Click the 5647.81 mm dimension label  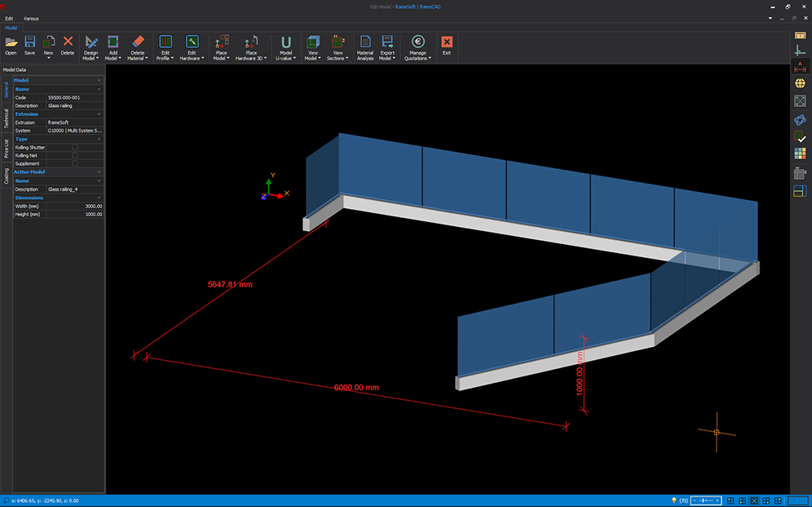tap(230, 285)
